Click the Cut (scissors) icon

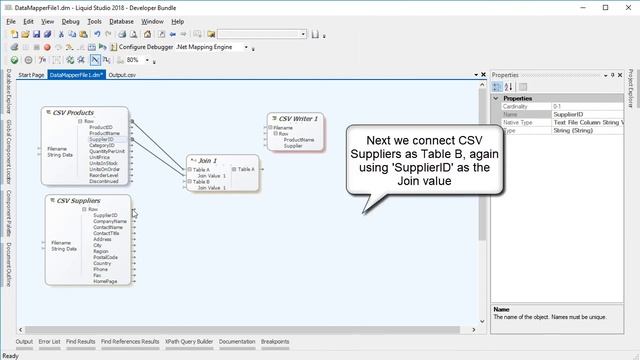61,34
